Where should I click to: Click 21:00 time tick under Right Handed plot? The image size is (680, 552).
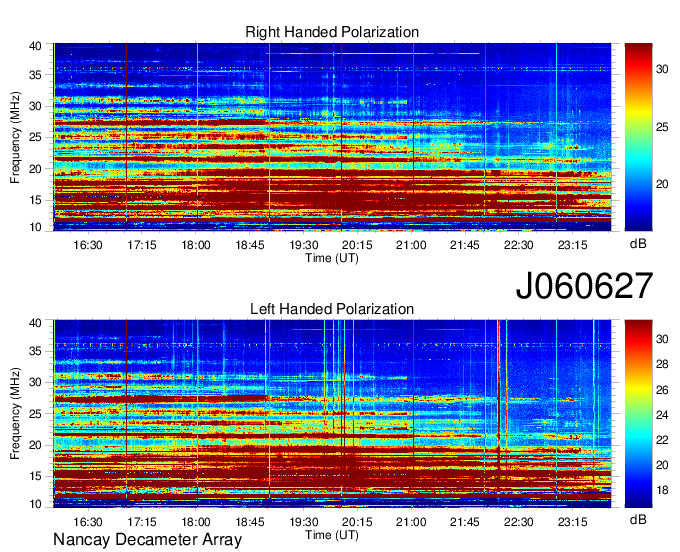[x=411, y=245]
